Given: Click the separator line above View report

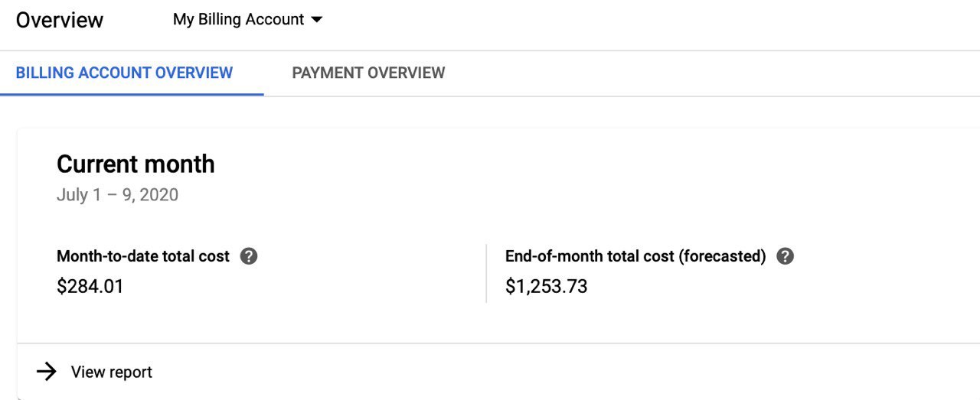Looking at the screenshot, I should [x=498, y=343].
